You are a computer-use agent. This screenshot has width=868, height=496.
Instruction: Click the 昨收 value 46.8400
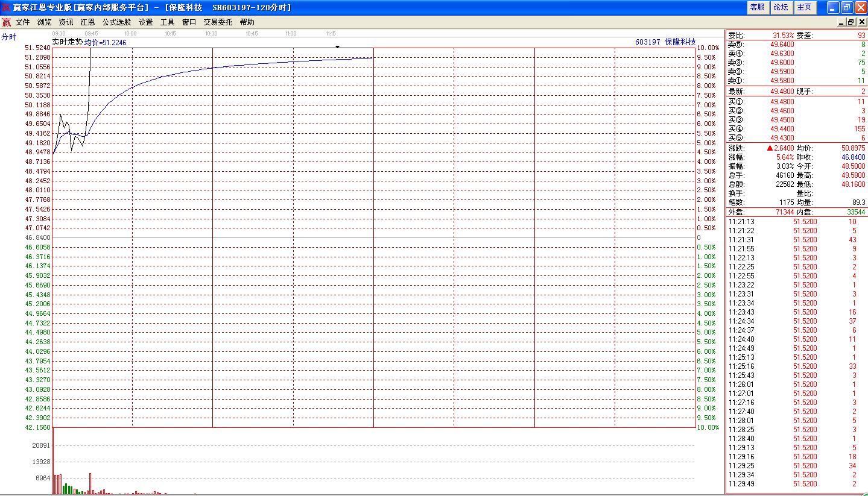pos(854,157)
